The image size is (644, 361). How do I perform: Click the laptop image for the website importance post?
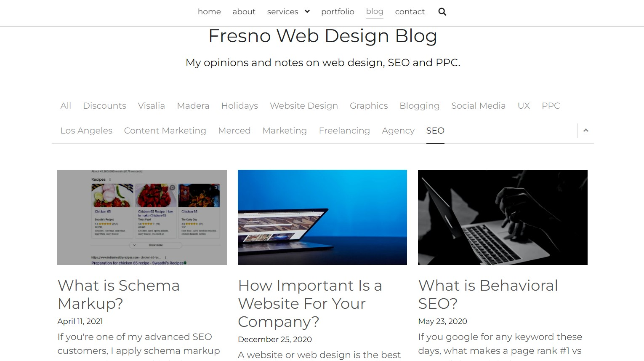click(x=322, y=217)
